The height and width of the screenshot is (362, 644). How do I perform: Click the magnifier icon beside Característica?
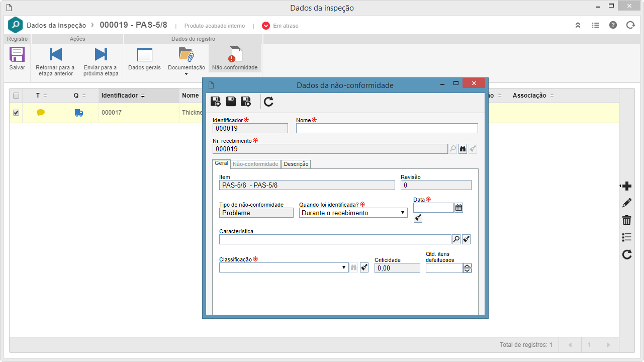coord(456,239)
